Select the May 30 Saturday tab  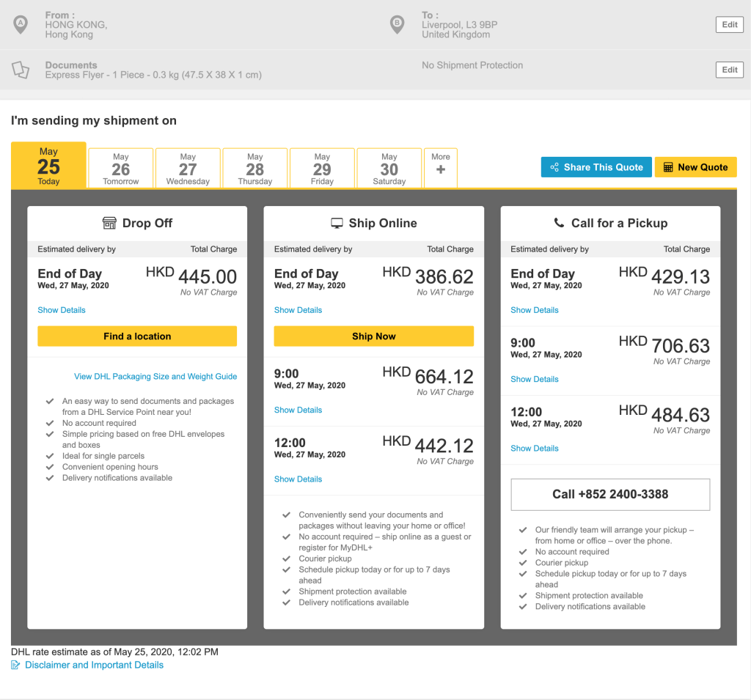(x=389, y=168)
